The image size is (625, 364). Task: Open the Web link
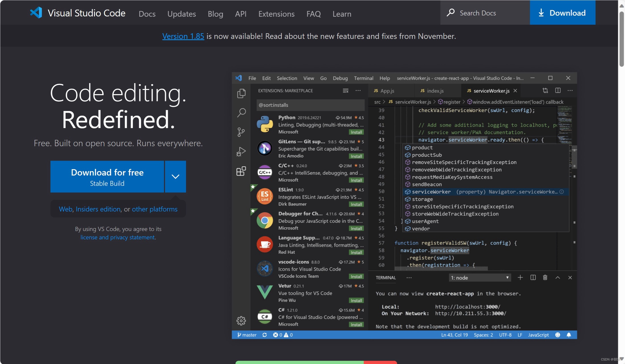pyautogui.click(x=65, y=209)
